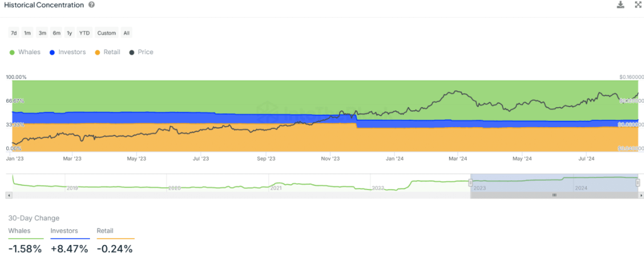Click the 2021 label in navigator
Viewport: 644px width, 262px height.
pos(275,188)
